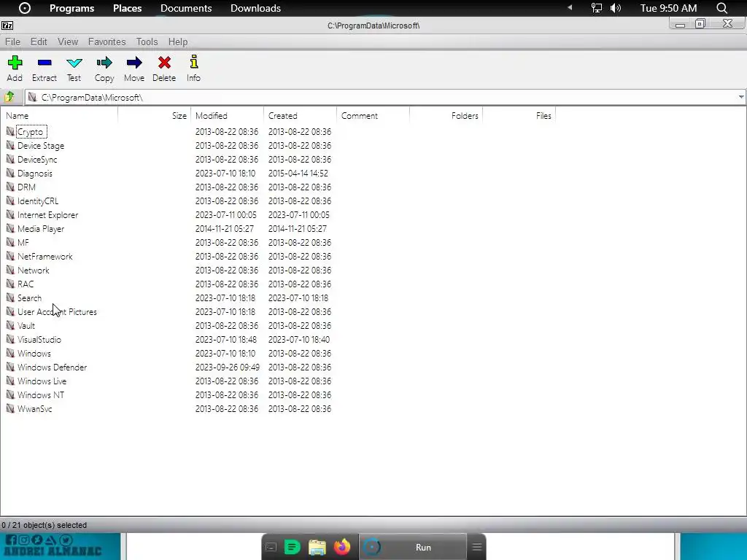Open the Info toolbar icon
The height and width of the screenshot is (560, 747).
194,62
